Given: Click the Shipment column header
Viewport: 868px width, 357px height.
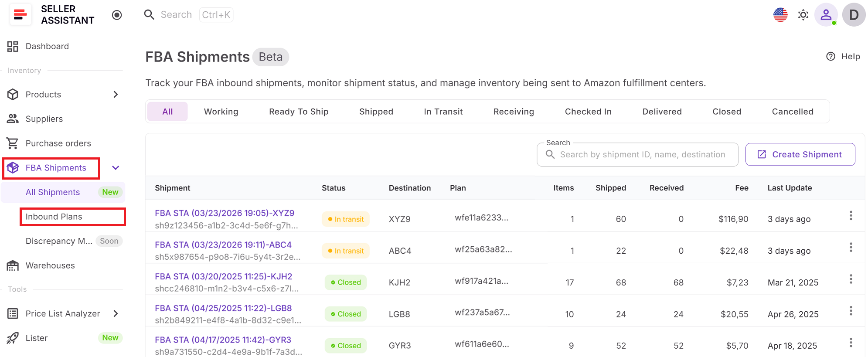Looking at the screenshot, I should click(x=173, y=188).
